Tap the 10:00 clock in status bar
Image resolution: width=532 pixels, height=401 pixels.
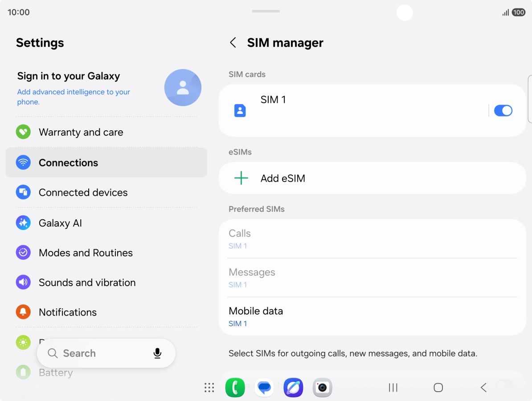click(19, 12)
